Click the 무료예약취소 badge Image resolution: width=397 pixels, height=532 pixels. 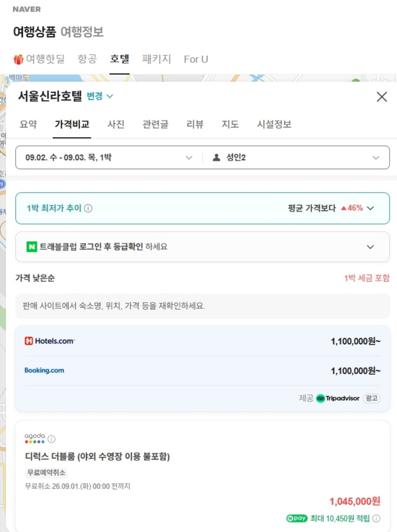point(46,472)
